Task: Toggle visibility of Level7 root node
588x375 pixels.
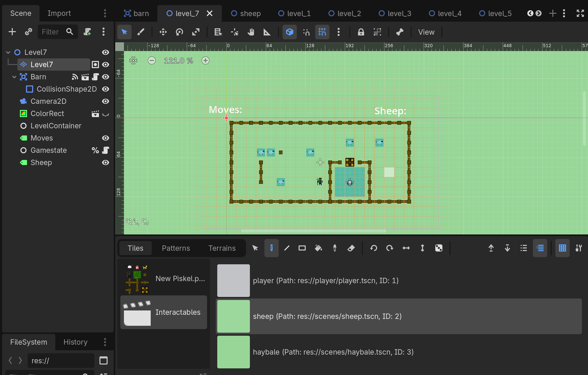Action: pos(106,52)
